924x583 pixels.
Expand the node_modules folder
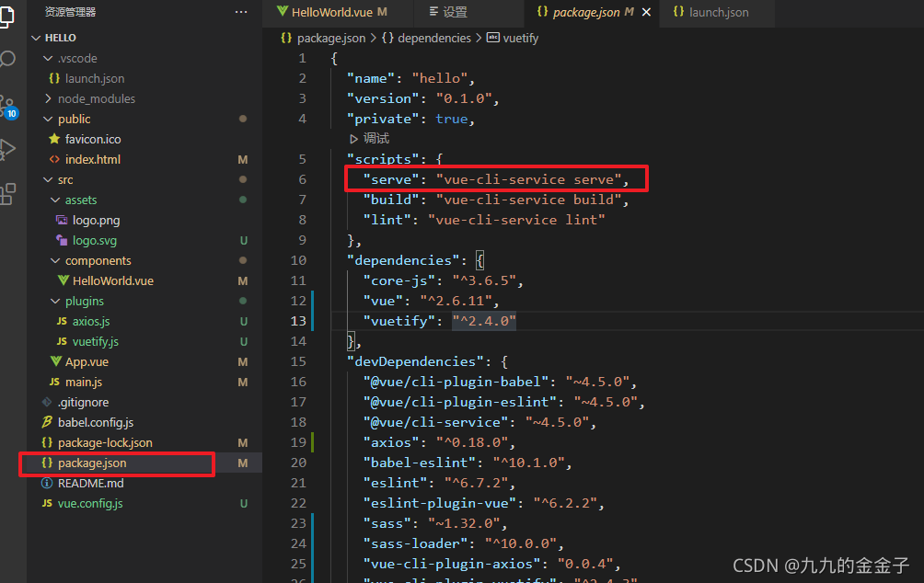51,98
